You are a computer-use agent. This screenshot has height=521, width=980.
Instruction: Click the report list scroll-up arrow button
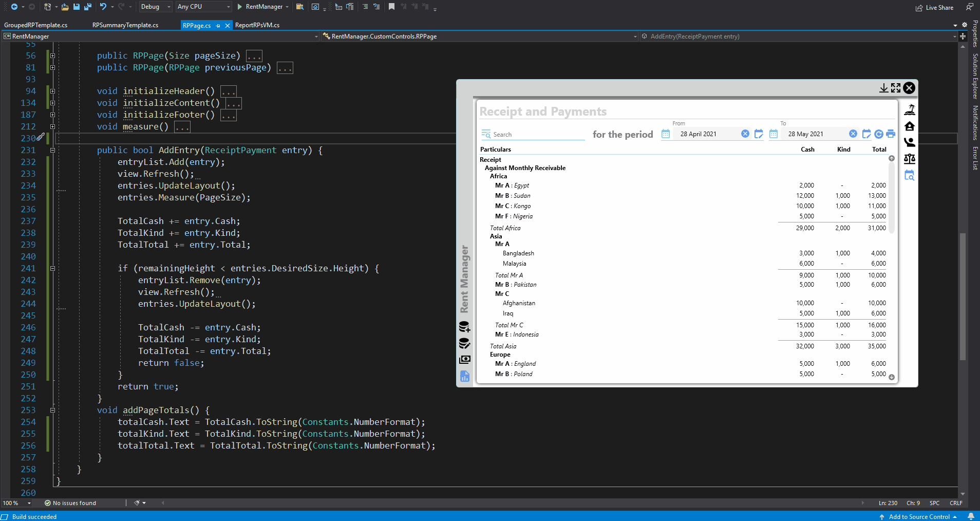(x=892, y=158)
